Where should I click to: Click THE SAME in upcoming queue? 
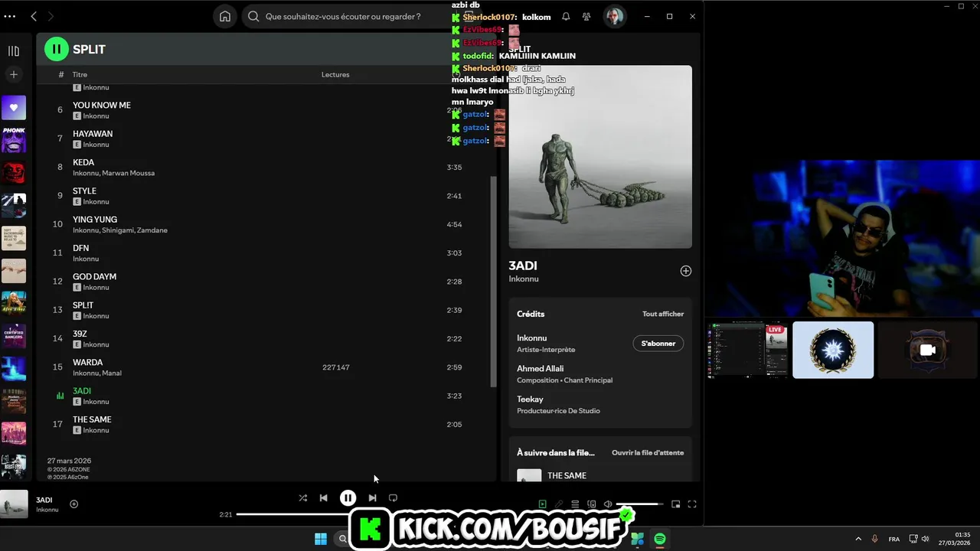(x=567, y=476)
